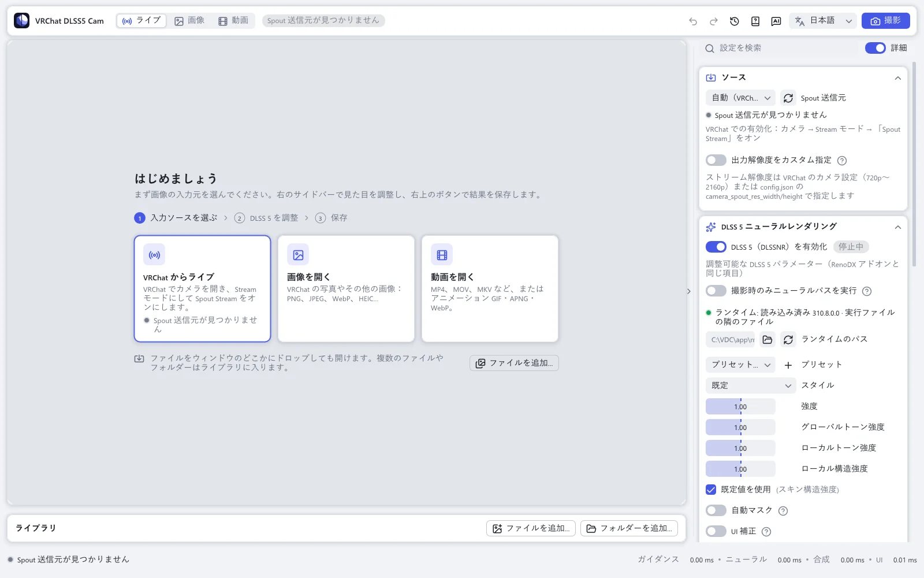The height and width of the screenshot is (578, 924).
Task: Collapse the right sidebar arrow
Action: point(689,291)
